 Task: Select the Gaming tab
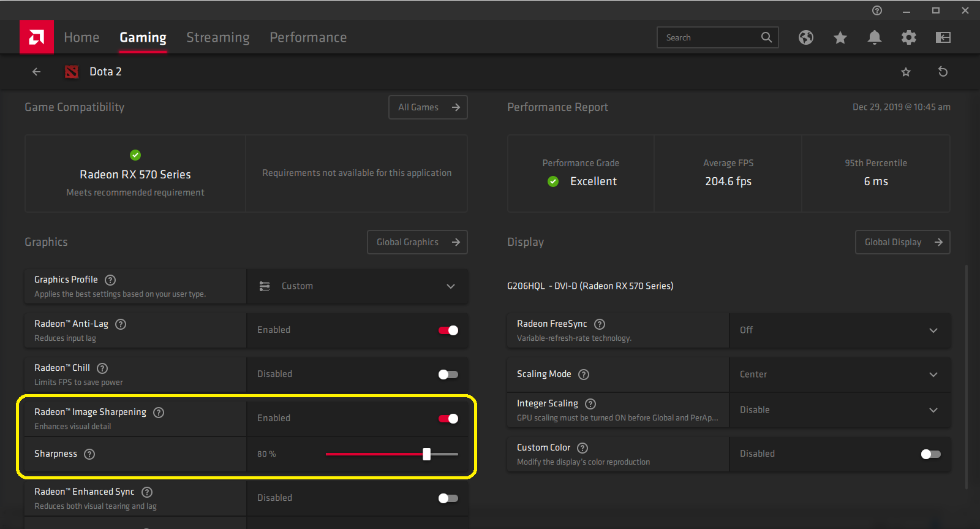pos(143,37)
